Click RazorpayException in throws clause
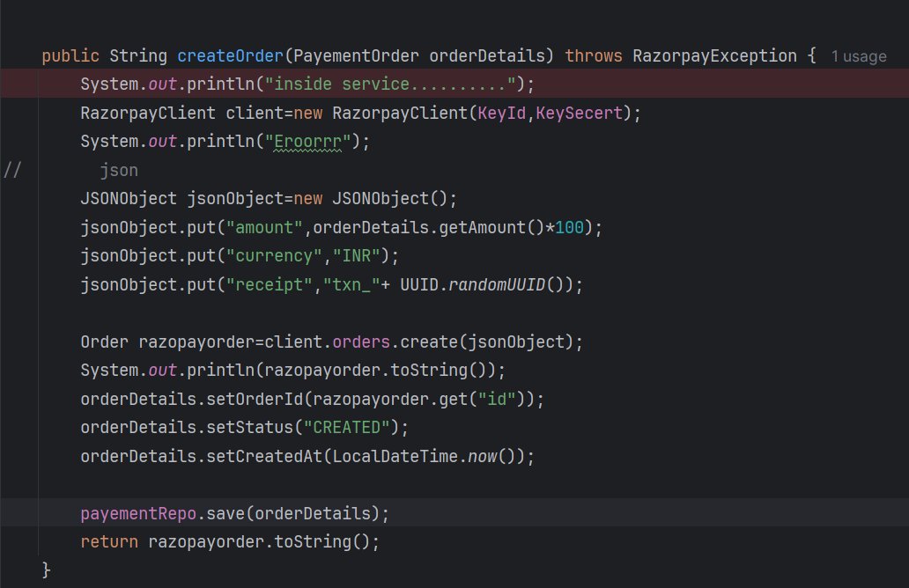The width and height of the screenshot is (909, 588). [714, 55]
